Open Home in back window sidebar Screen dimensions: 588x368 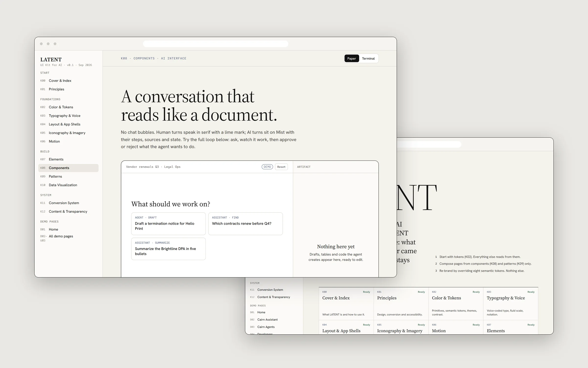coord(274,312)
